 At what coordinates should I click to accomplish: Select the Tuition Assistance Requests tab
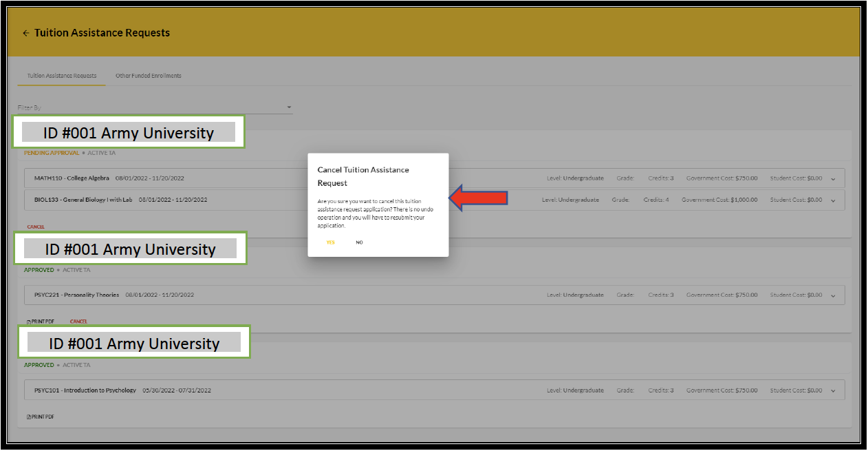[x=62, y=76]
